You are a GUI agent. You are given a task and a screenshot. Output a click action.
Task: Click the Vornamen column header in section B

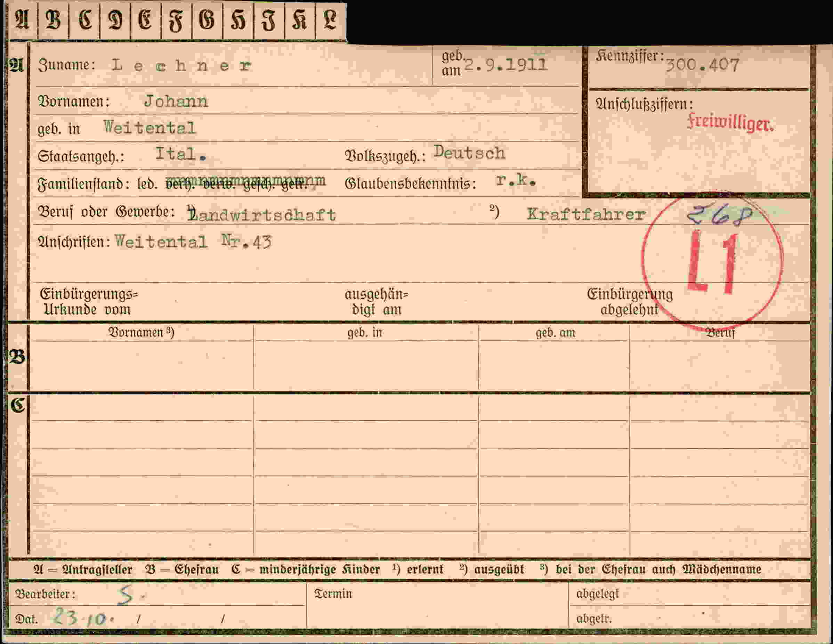[141, 333]
